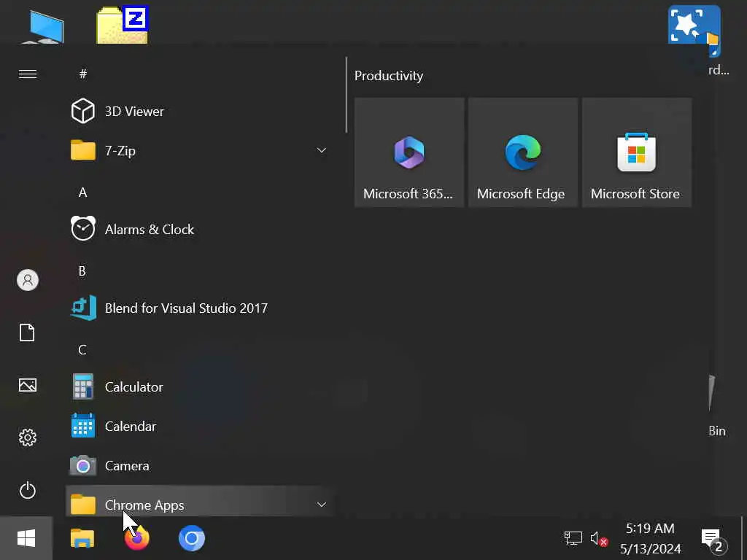The height and width of the screenshot is (560, 747).
Task: Open the Calendar app
Action: tap(199, 426)
